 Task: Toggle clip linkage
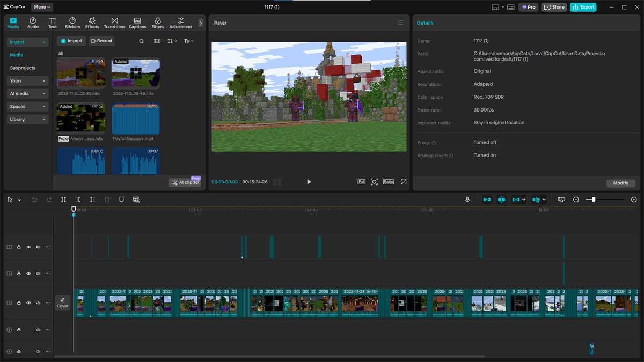516,200
